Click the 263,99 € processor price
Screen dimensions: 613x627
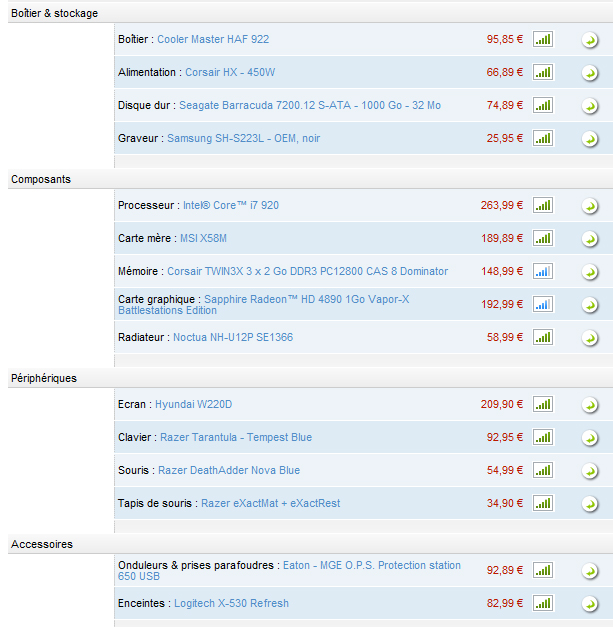pyautogui.click(x=502, y=205)
